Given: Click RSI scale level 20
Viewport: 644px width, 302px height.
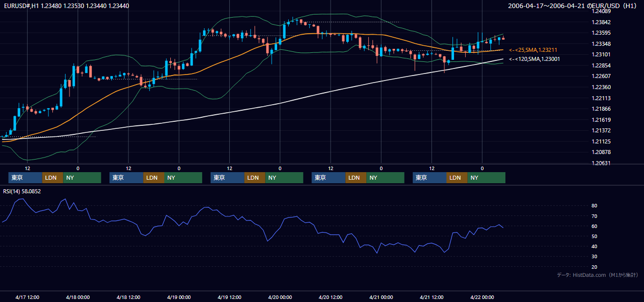Looking at the screenshot, I should [594, 267].
